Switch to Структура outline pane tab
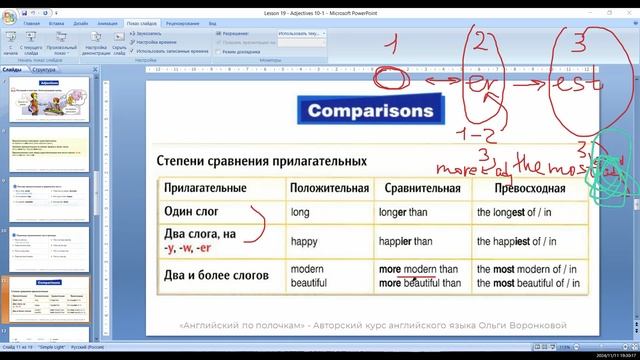 coord(43,70)
